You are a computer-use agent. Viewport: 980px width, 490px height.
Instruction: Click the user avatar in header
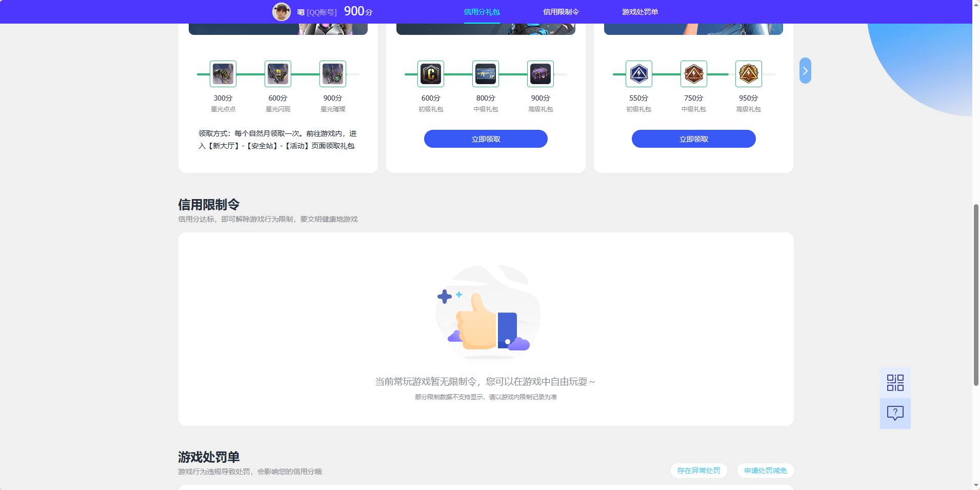(281, 11)
